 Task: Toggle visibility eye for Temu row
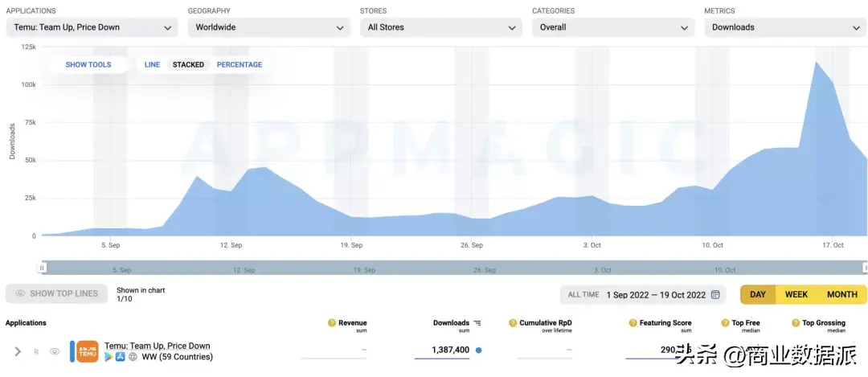pos(55,351)
